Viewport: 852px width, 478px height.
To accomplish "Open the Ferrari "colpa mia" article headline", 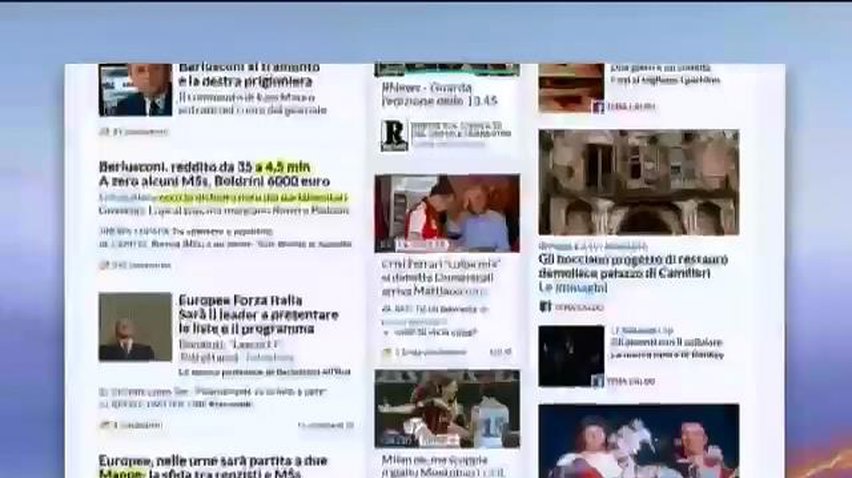I will tap(440, 278).
